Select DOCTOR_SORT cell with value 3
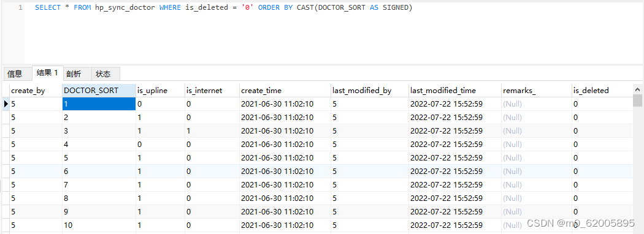The width and height of the screenshot is (644, 234). [99, 131]
